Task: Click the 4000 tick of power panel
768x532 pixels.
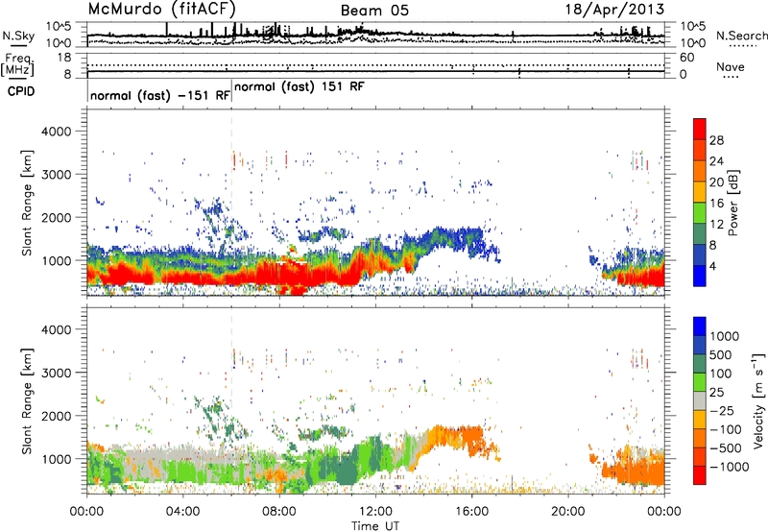Action: pos(57,132)
